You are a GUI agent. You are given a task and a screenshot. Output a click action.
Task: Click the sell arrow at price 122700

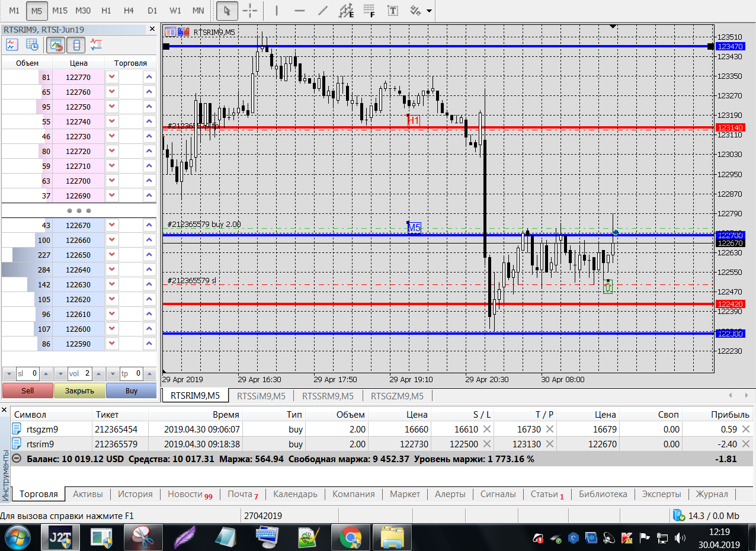pyautogui.click(x=112, y=181)
